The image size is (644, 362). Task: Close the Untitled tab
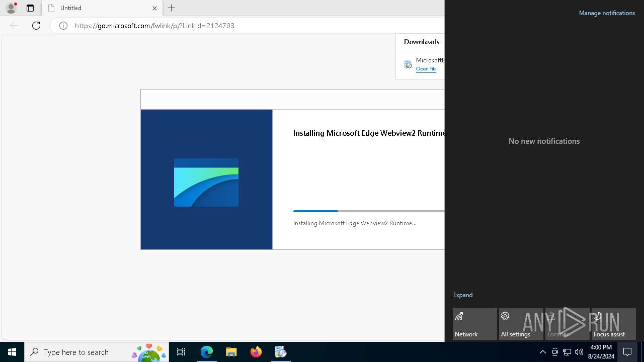(x=154, y=8)
